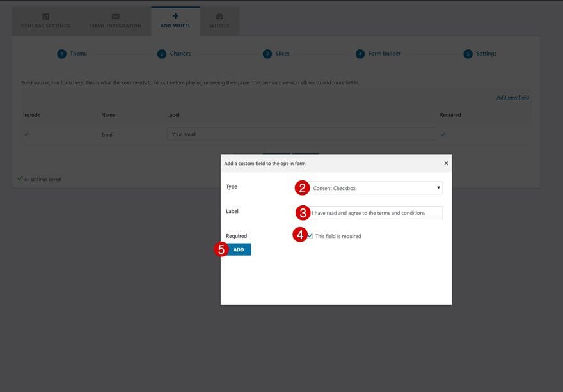
Task: Select step 1 Theme circle
Action: 62,54
